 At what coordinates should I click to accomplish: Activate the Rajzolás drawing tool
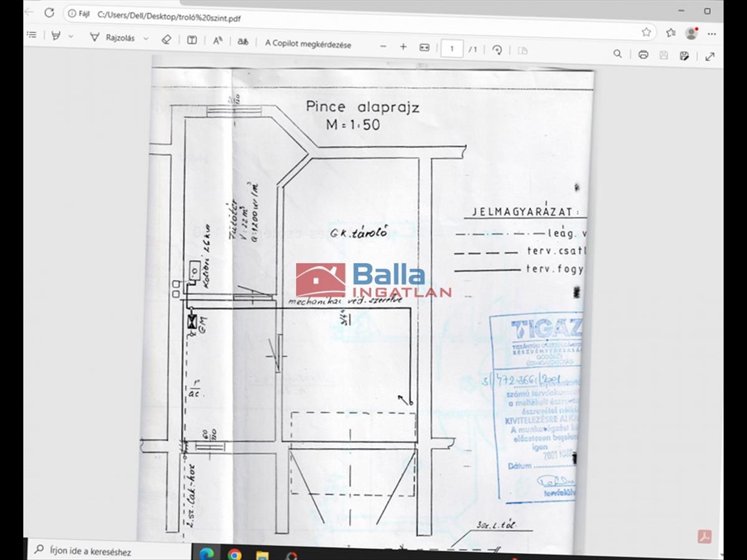(x=113, y=38)
